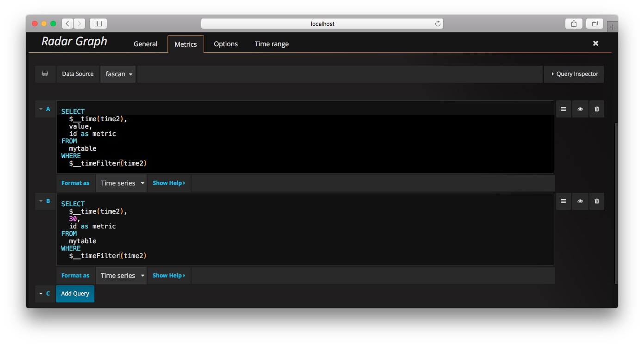Click the value 30 in query B
This screenshot has height=345, width=644.
(x=73, y=219)
